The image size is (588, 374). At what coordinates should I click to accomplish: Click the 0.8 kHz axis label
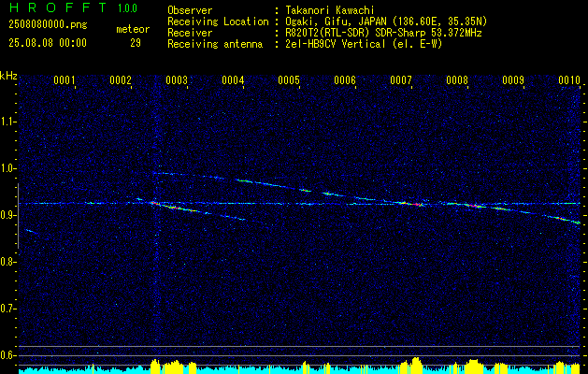point(7,262)
